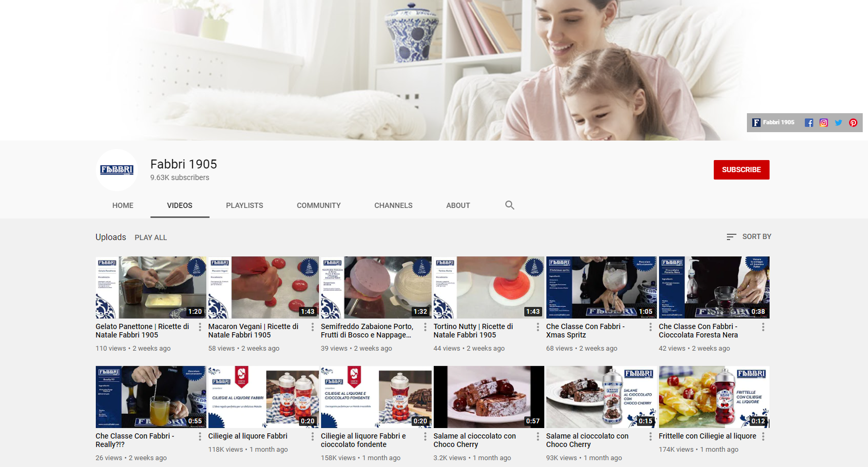Open Gelato Panettone video title link
The width and height of the screenshot is (868, 467).
[142, 331]
